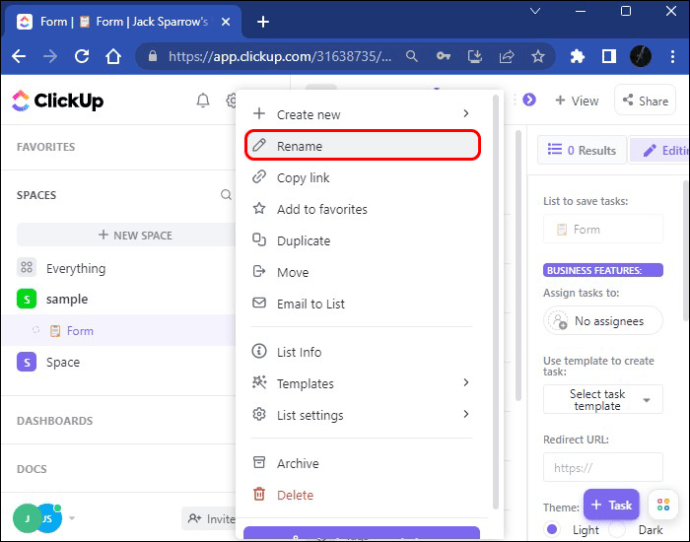This screenshot has height=542, width=690.
Task: Click the Share button
Action: pos(645,100)
